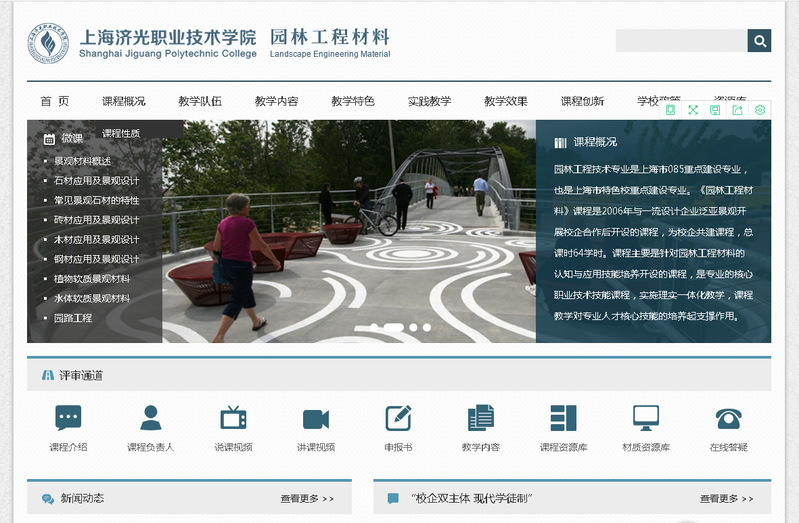The height and width of the screenshot is (523, 799).
Task: Click the 申报书 edit icon
Action: tap(398, 418)
